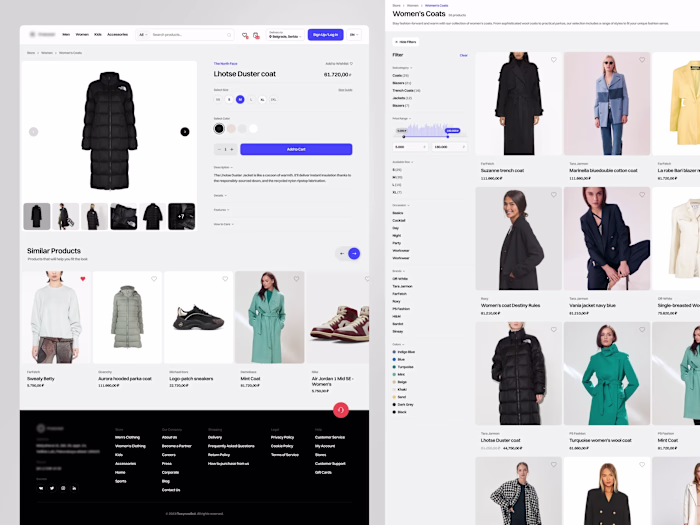Open the Men menu
The height and width of the screenshot is (525, 700).
pos(66,34)
